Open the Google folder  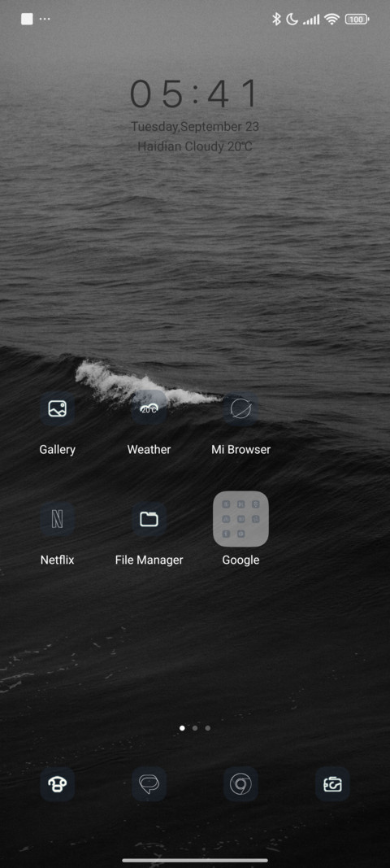click(240, 519)
